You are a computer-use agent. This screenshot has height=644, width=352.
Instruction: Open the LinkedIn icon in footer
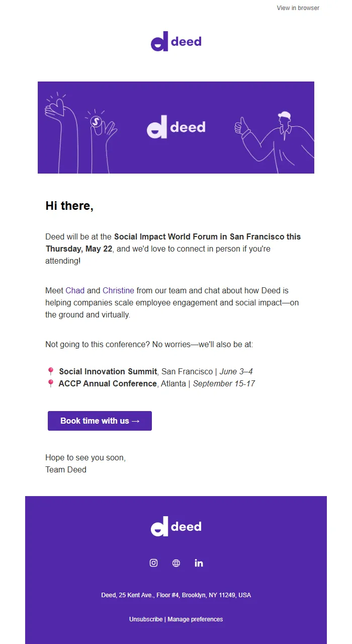(x=199, y=563)
